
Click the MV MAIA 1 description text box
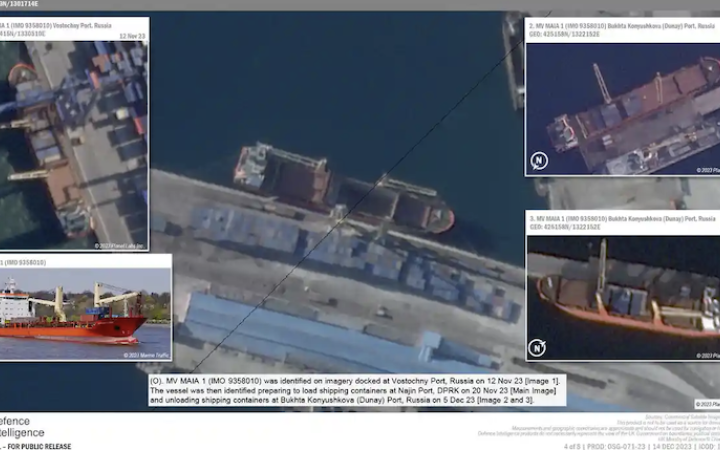point(357,390)
